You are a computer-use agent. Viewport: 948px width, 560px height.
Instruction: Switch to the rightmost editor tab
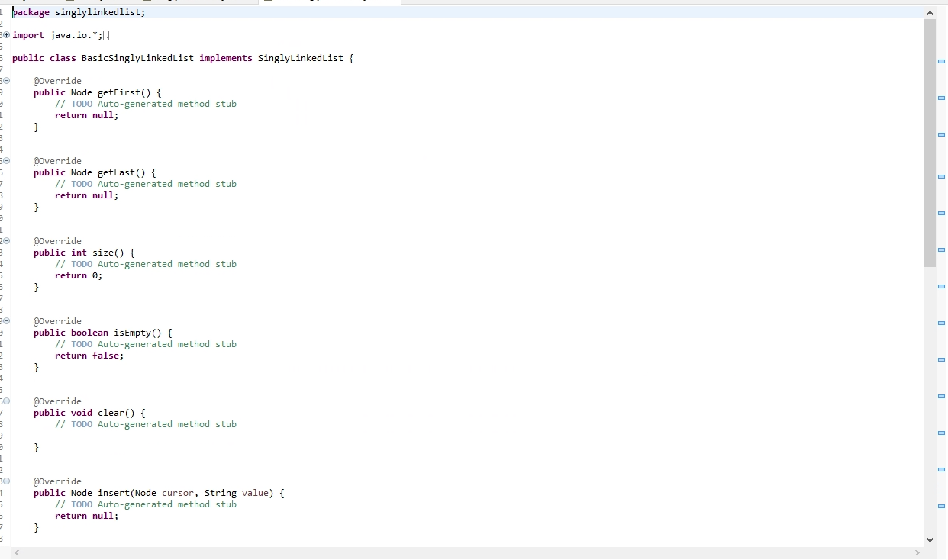328,3
